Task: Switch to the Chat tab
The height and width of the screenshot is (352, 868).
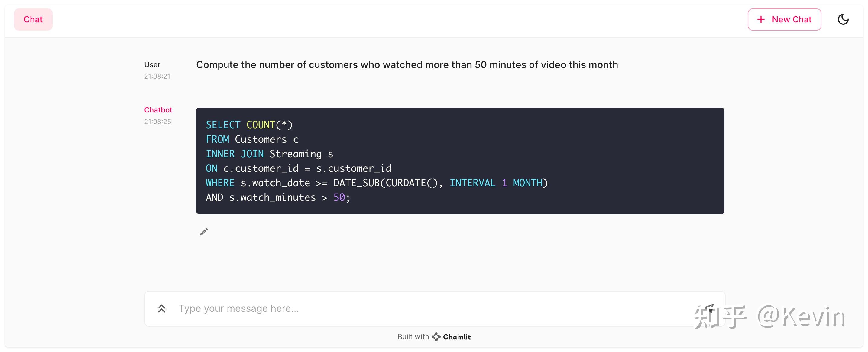Action: coord(33,20)
